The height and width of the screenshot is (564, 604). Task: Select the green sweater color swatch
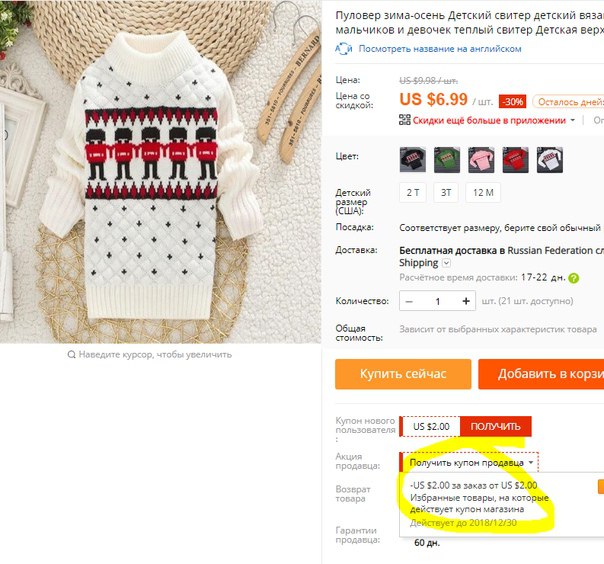tap(447, 159)
